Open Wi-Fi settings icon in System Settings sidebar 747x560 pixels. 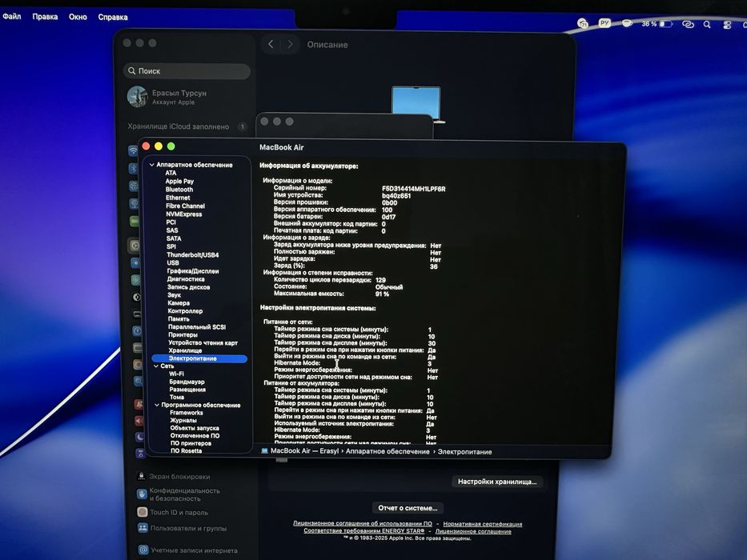tap(133, 151)
